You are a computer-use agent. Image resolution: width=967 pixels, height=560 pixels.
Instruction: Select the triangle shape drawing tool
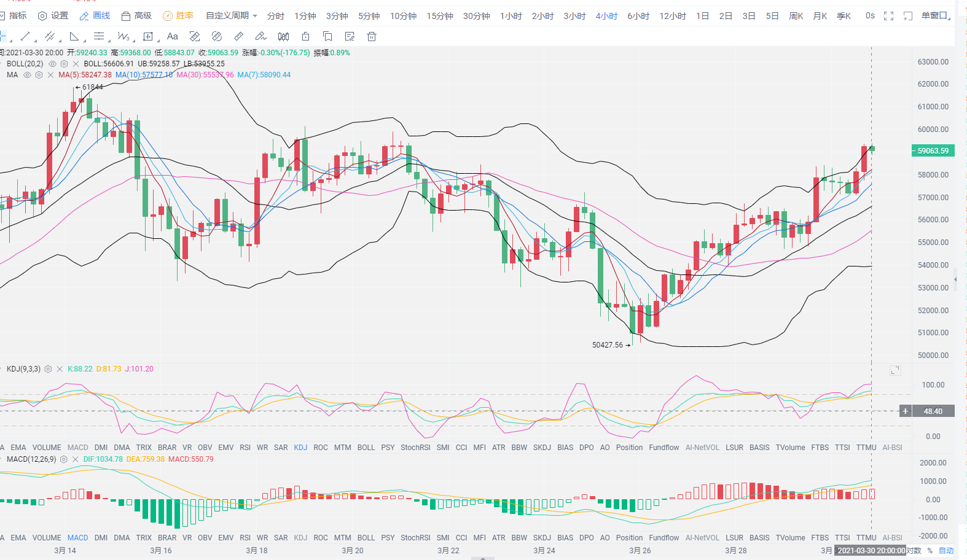(74, 36)
